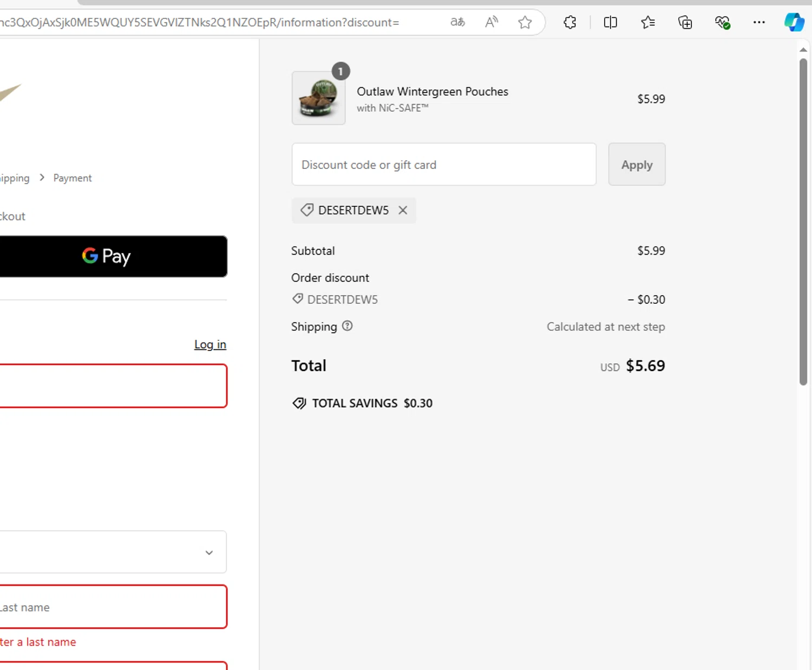
Task: Launch the Copilot sidebar
Action: 794,22
